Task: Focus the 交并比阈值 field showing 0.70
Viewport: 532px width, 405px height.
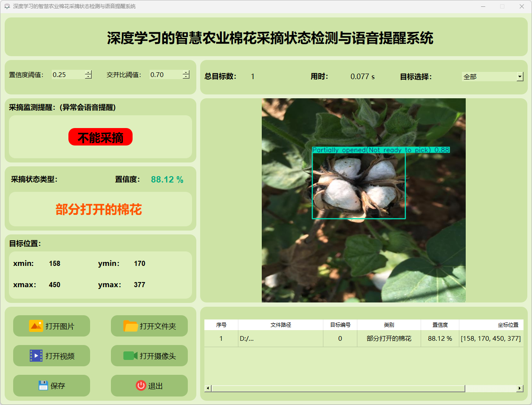Action: pyautogui.click(x=166, y=75)
